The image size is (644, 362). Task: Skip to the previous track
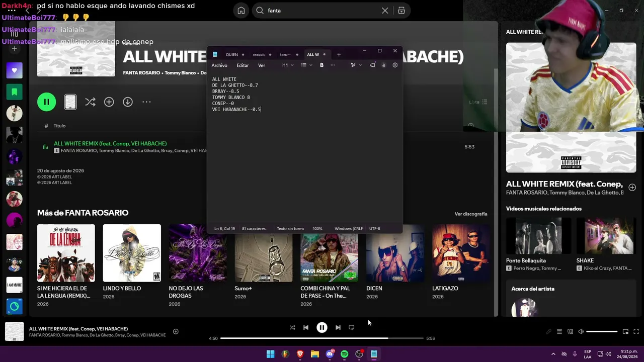point(306,327)
